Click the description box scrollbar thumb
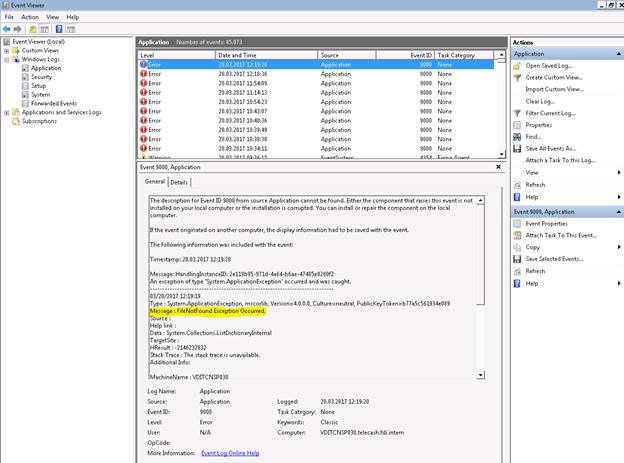This screenshot has height=463, width=624. point(481,255)
